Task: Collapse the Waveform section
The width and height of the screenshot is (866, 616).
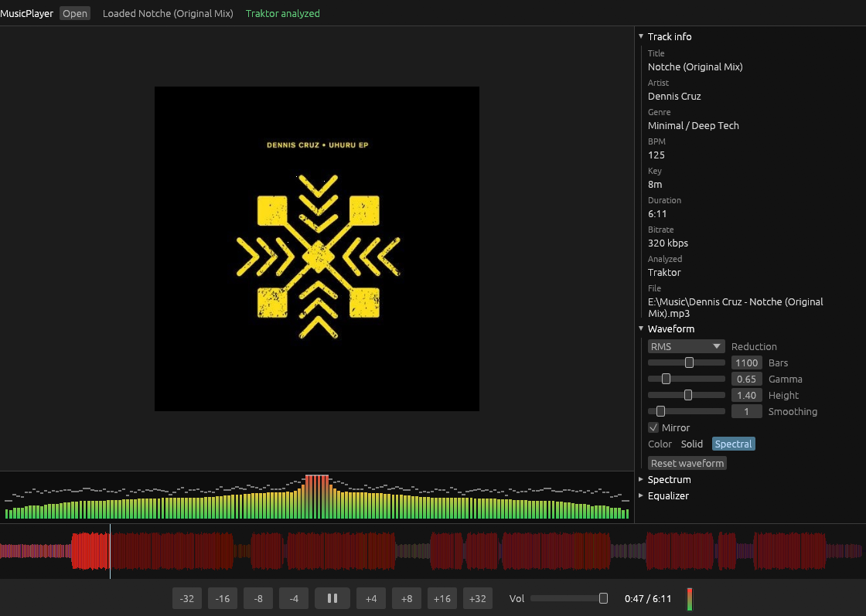Action: click(641, 328)
